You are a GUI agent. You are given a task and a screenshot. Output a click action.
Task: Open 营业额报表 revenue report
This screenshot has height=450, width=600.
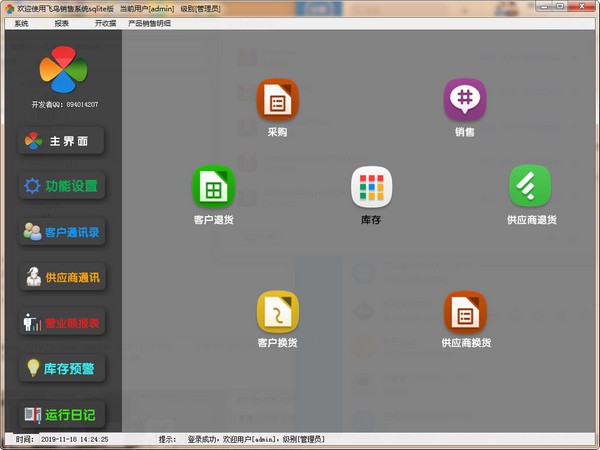tap(62, 323)
